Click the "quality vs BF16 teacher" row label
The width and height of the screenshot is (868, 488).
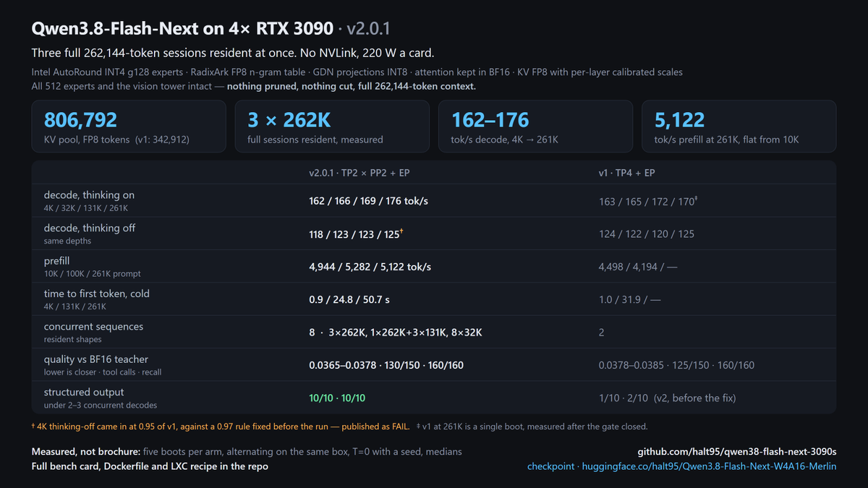[96, 359]
